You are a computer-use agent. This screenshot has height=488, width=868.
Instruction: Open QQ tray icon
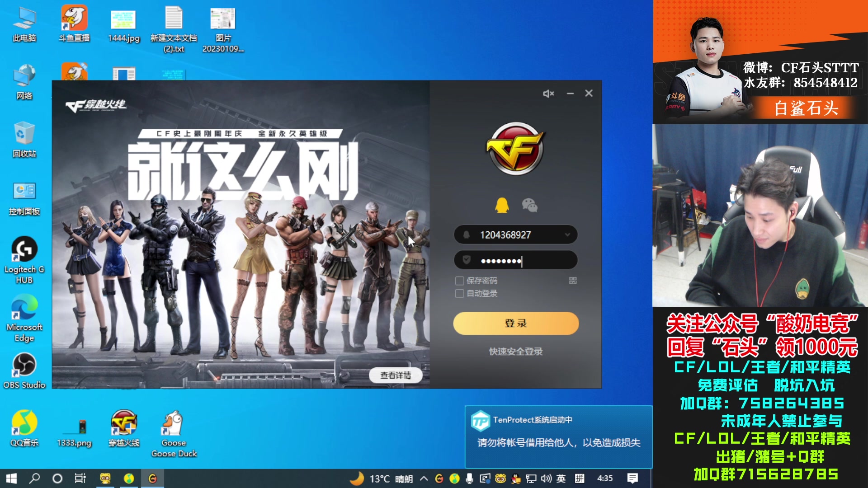pos(516,479)
